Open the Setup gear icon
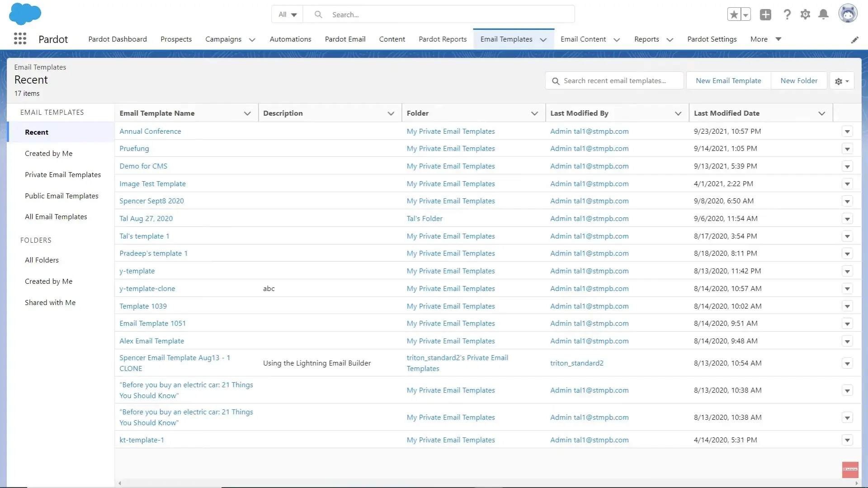 click(805, 14)
